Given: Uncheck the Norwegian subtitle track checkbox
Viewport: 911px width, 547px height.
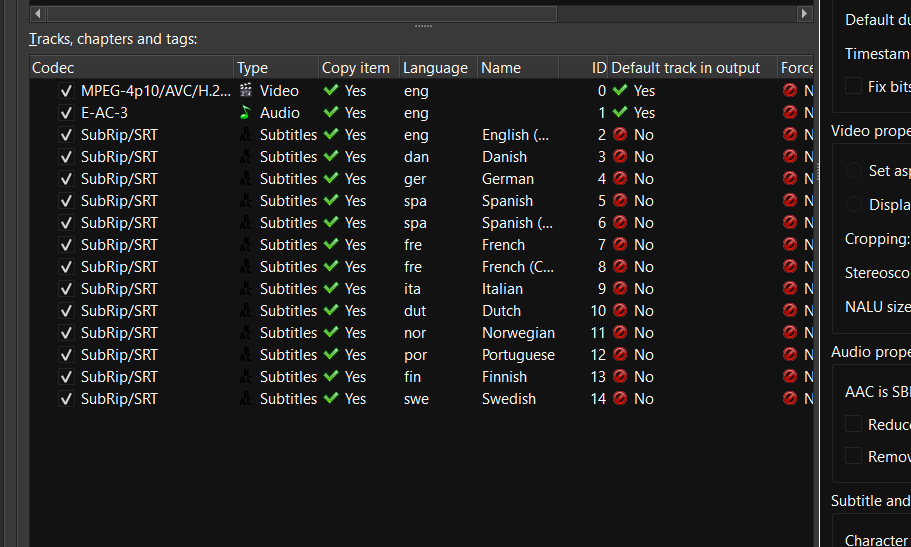Looking at the screenshot, I should 66,333.
